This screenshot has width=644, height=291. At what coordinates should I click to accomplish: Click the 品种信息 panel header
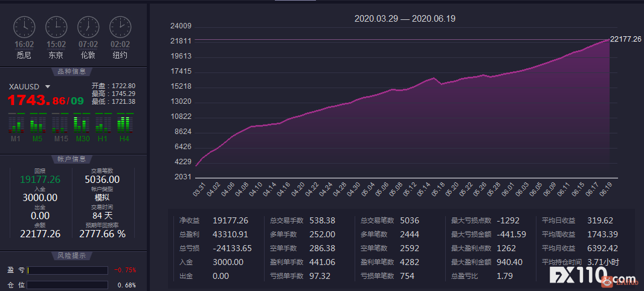point(72,71)
